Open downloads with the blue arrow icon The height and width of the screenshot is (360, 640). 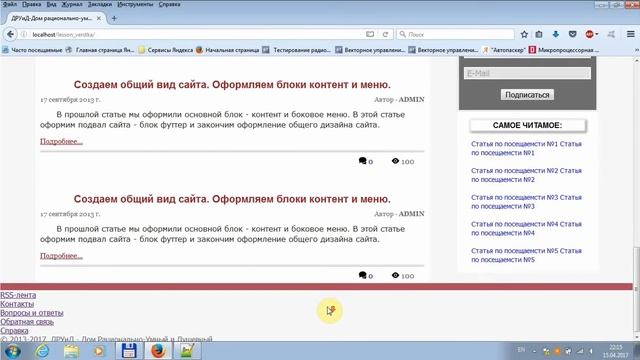[x=556, y=34]
